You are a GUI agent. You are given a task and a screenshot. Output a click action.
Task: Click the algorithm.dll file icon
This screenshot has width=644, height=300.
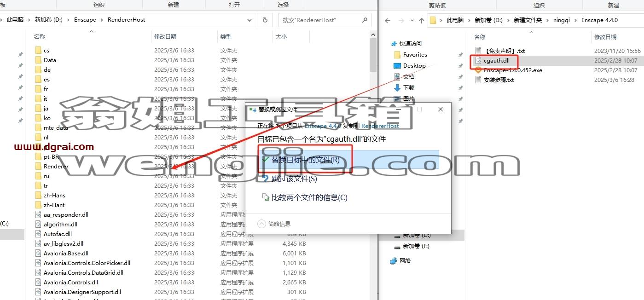point(39,225)
